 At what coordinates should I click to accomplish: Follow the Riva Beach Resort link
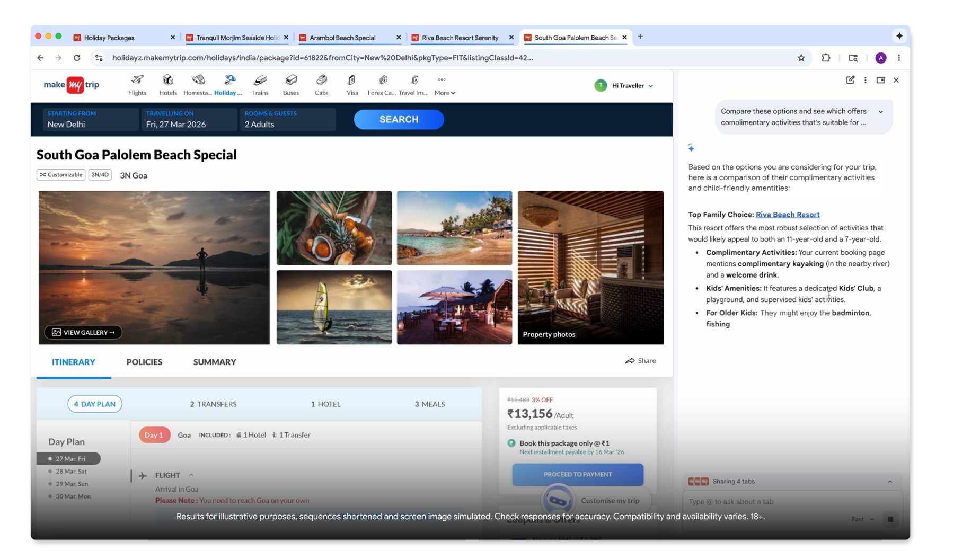click(787, 215)
